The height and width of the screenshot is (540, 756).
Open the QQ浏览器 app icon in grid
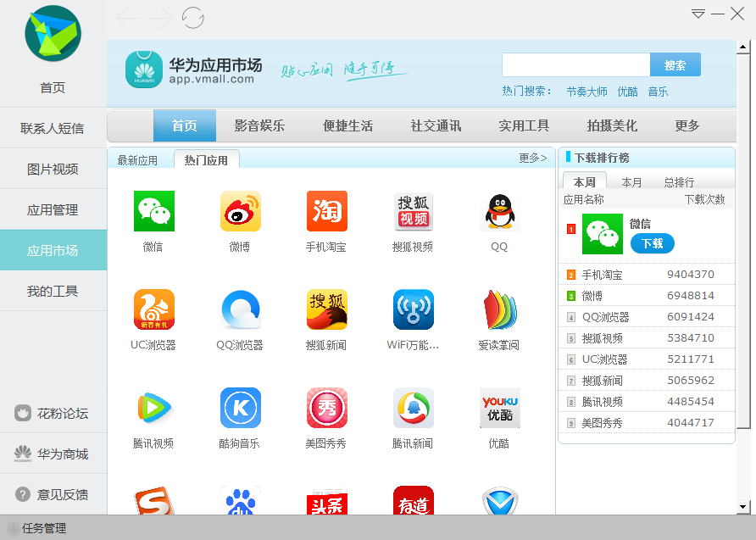pyautogui.click(x=241, y=309)
